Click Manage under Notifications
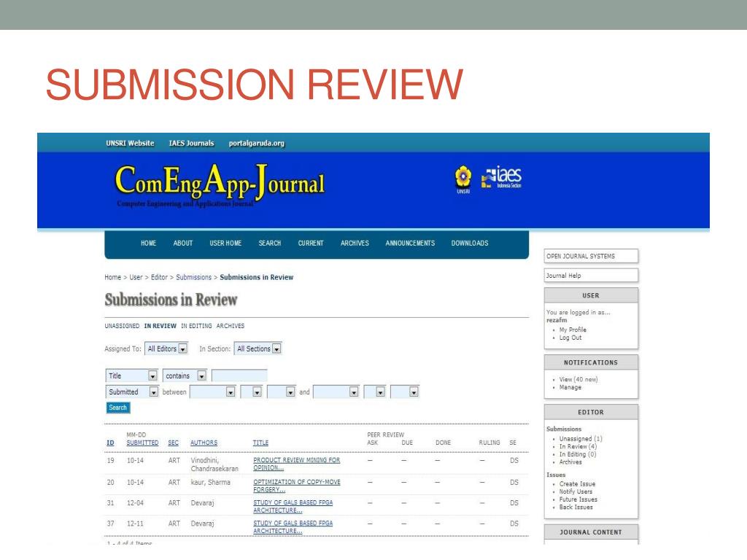Screen dimensions: 747x560 coord(570,388)
